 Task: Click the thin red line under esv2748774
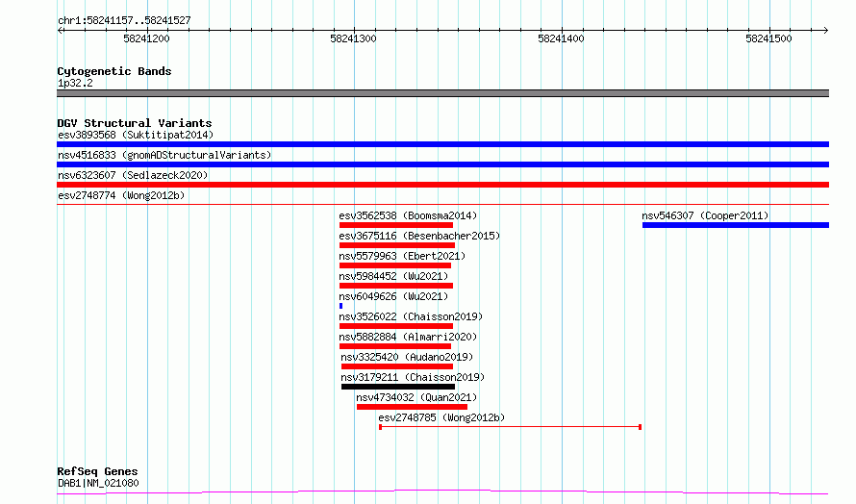point(442,205)
